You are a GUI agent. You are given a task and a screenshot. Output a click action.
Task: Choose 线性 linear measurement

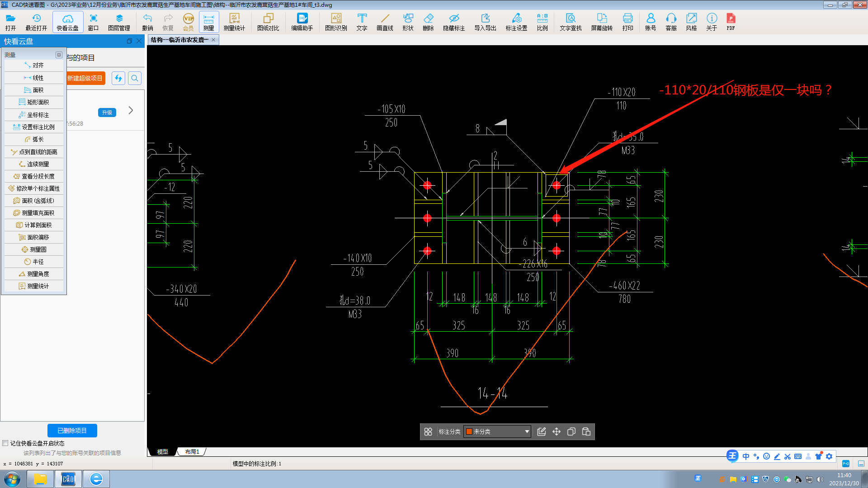34,78
